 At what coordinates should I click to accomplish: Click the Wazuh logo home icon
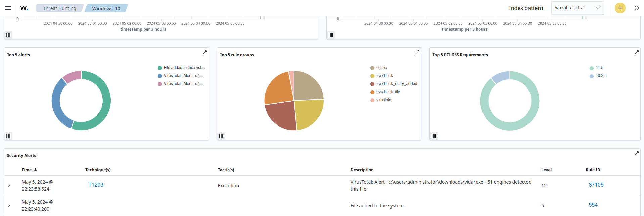(x=24, y=8)
